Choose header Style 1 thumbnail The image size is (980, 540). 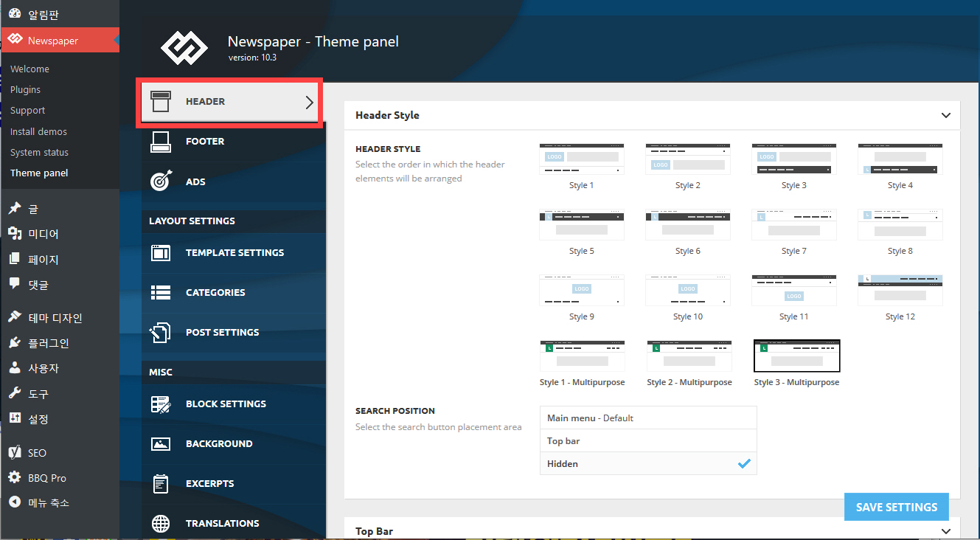click(582, 159)
